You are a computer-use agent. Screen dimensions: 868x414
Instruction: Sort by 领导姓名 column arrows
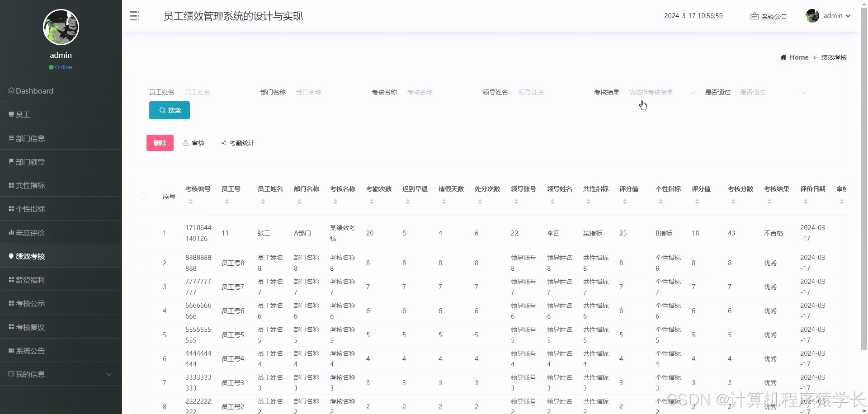coord(552,202)
